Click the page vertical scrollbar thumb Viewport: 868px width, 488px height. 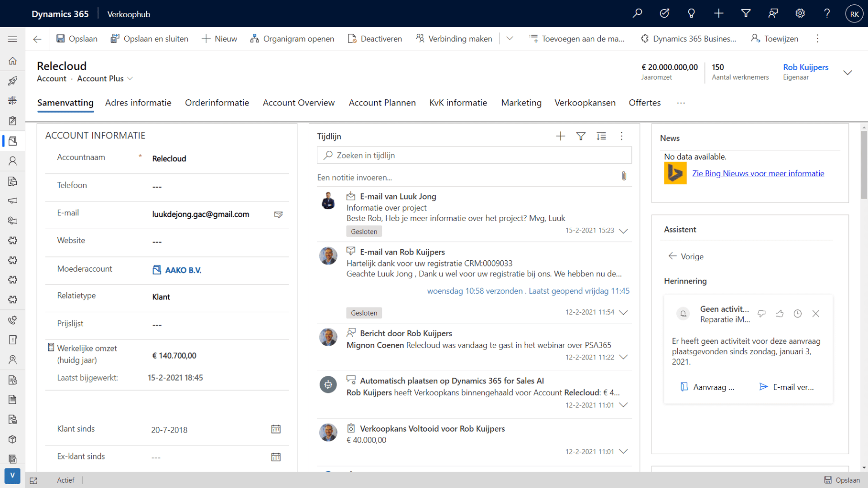click(x=864, y=165)
